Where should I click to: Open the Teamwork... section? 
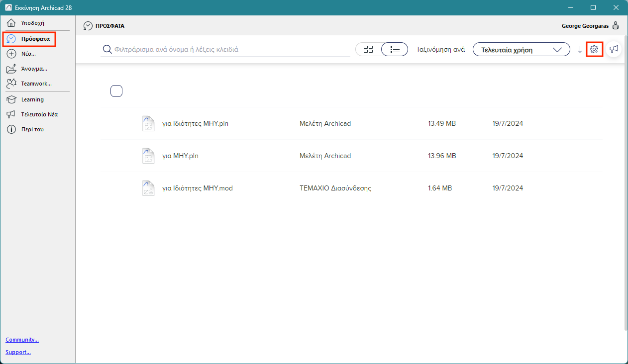(37, 84)
